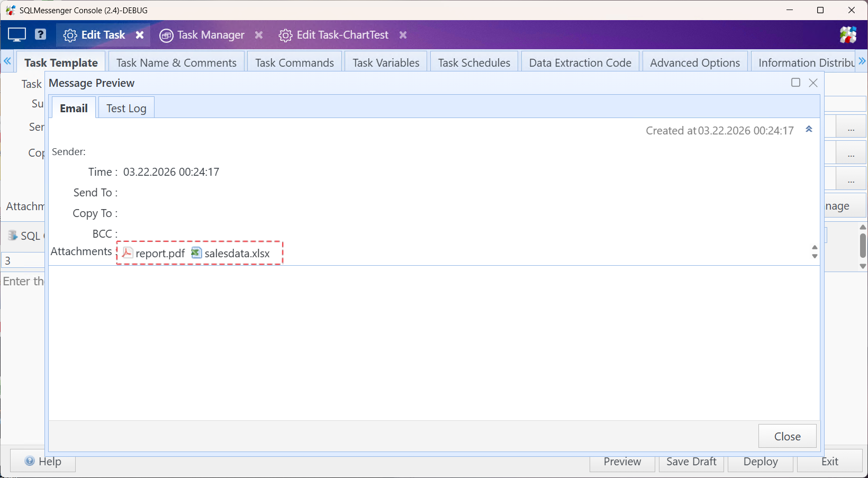This screenshot has width=868, height=478.
Task: Click the SQLMessenger logo at the top right
Action: coord(848,34)
